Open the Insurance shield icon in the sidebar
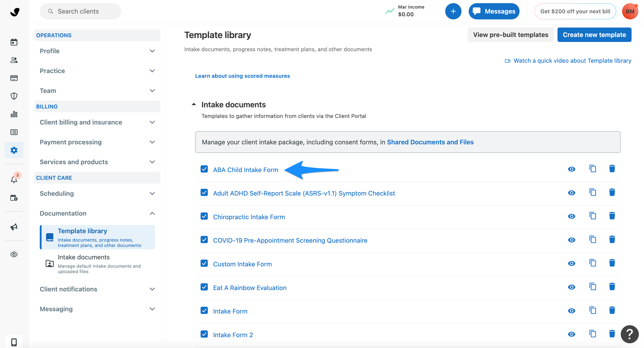Image resolution: width=644 pixels, height=348 pixels. pos(14,96)
